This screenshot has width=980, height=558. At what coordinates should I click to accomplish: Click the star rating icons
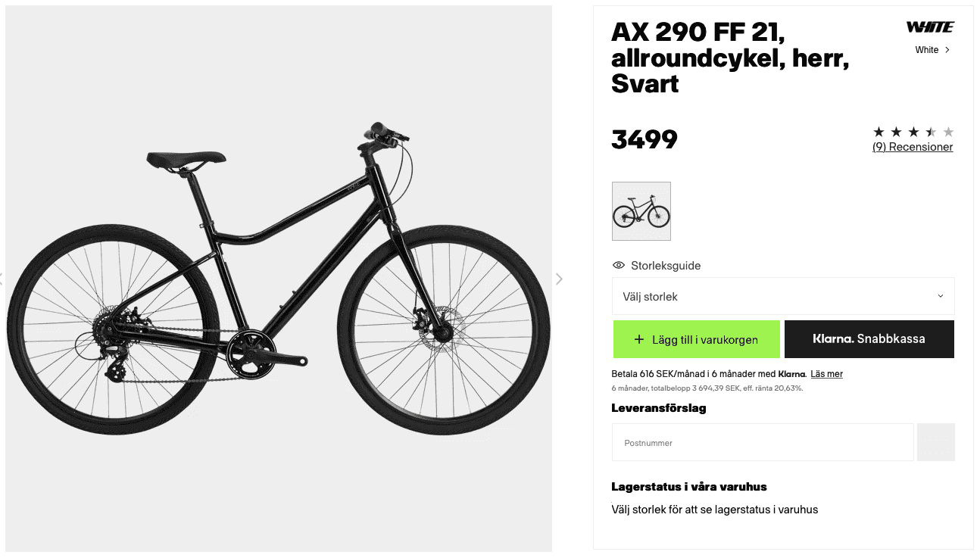point(913,132)
